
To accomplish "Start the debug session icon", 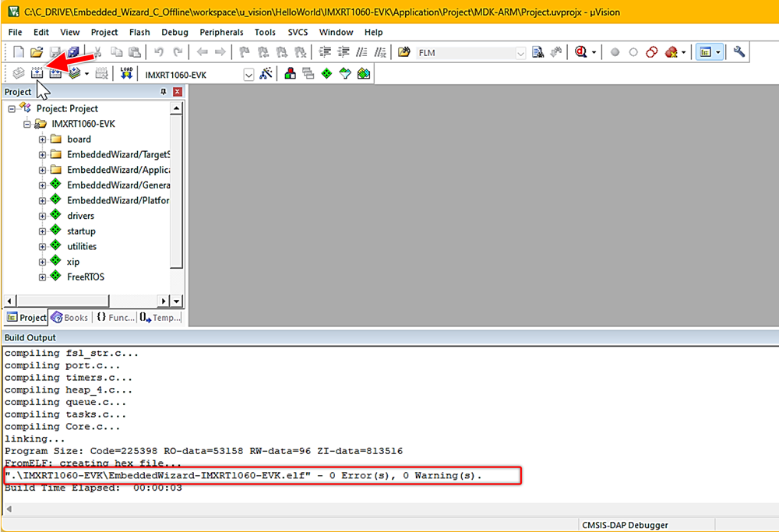I will tap(581, 52).
